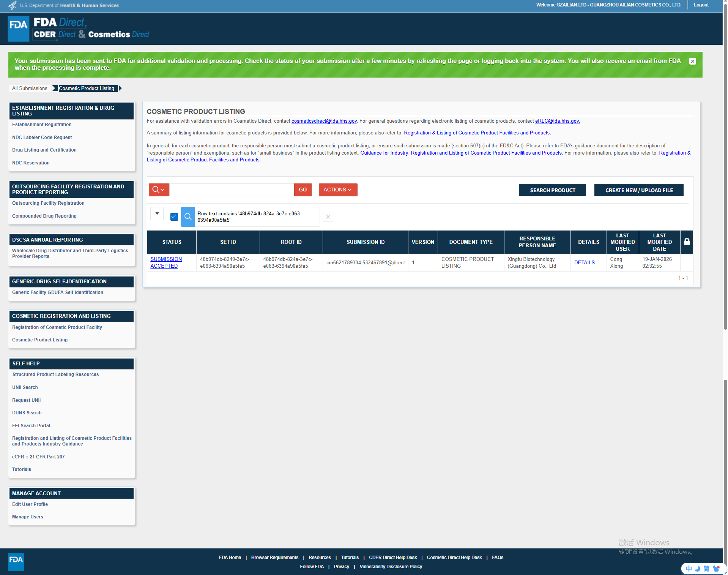This screenshot has width=728, height=575.
Task: Click the shirt icon in IME toolbar
Action: pyautogui.click(x=716, y=569)
